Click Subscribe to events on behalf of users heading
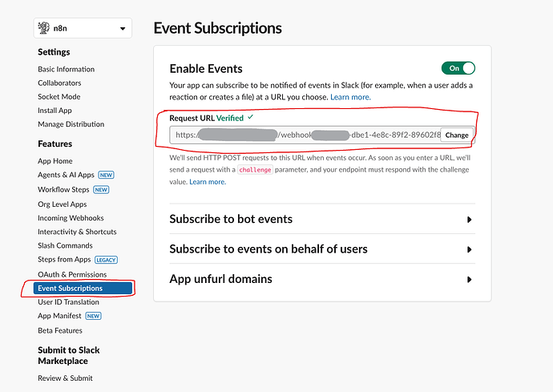 [268, 249]
